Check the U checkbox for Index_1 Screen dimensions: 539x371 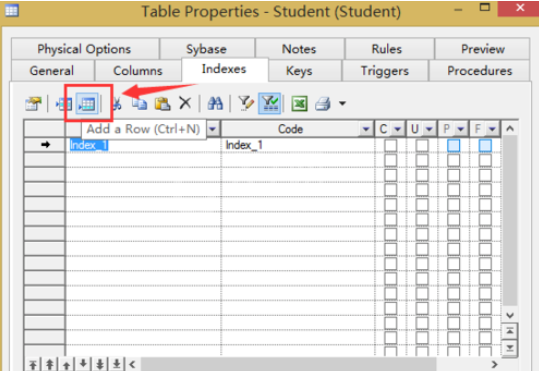tap(422, 145)
